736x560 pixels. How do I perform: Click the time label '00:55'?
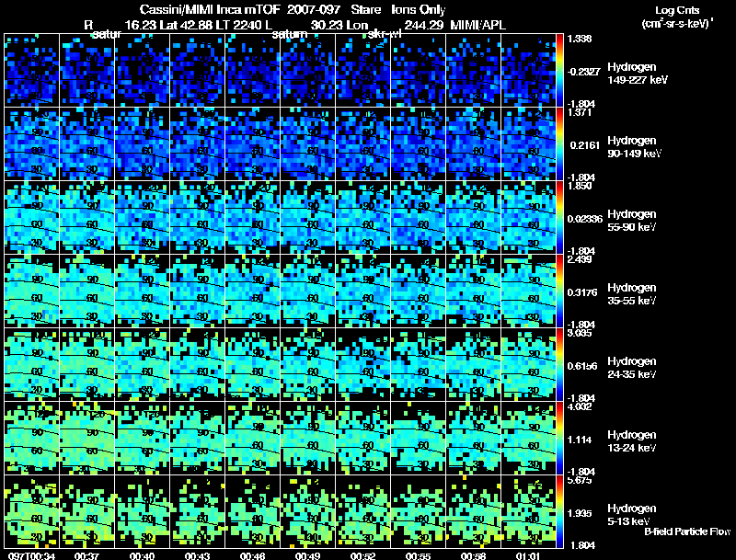tap(418, 556)
